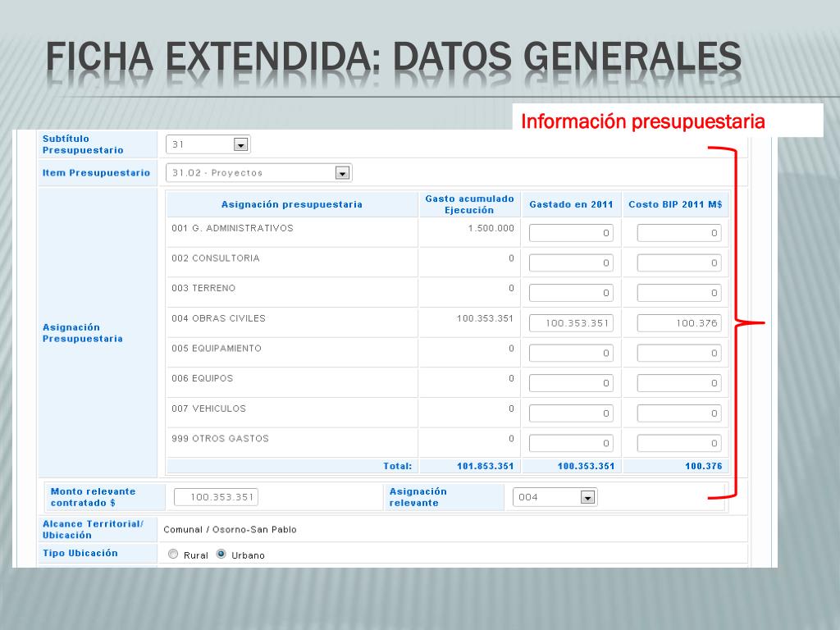
Task: Click the Costo BIP 2011 M$ column header
Action: pos(675,204)
